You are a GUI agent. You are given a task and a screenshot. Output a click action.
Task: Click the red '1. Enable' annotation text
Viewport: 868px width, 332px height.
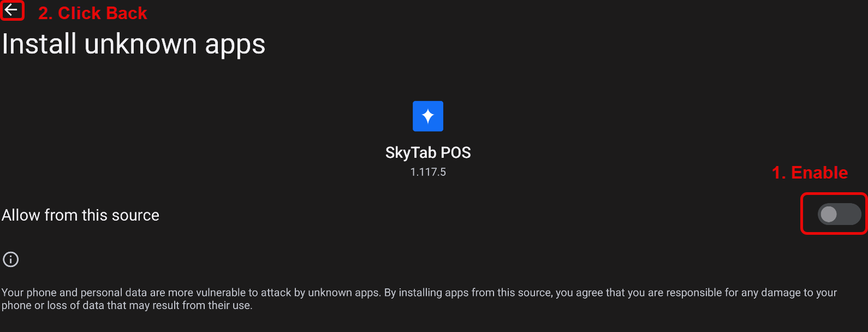click(x=810, y=173)
